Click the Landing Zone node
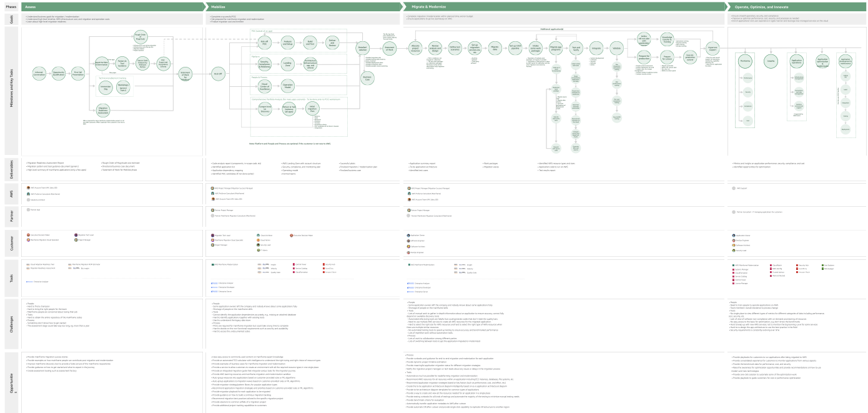The image size is (868, 413). [x=287, y=63]
